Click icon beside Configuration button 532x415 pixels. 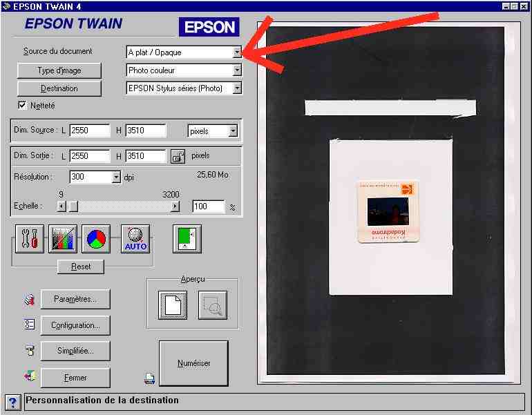(30, 325)
